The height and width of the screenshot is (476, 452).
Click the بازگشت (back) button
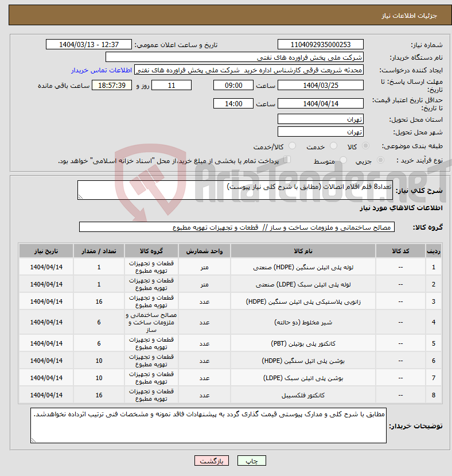tap(212, 461)
